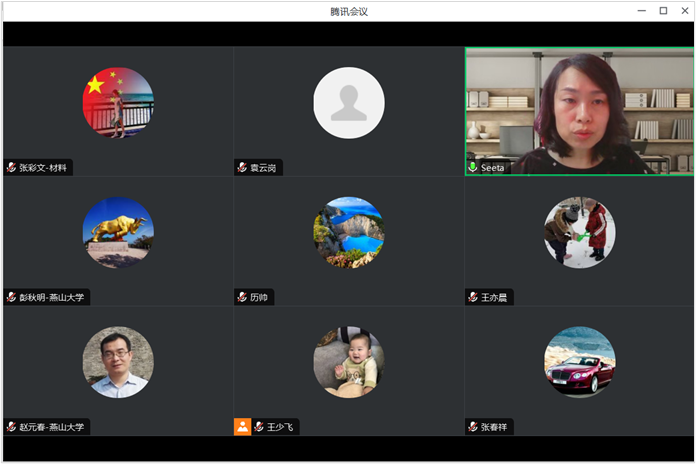The height and width of the screenshot is (464, 696).
Task: Select Seeta's live video tile
Action: (579, 111)
